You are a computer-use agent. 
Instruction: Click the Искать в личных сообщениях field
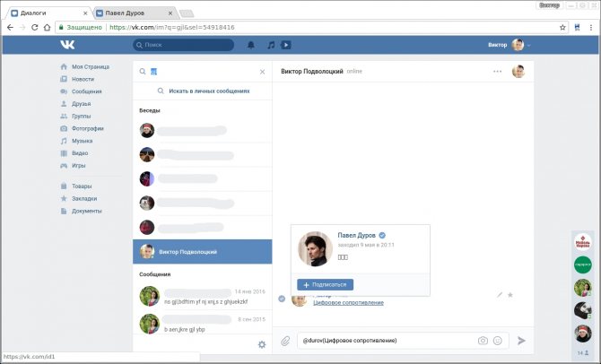click(203, 91)
